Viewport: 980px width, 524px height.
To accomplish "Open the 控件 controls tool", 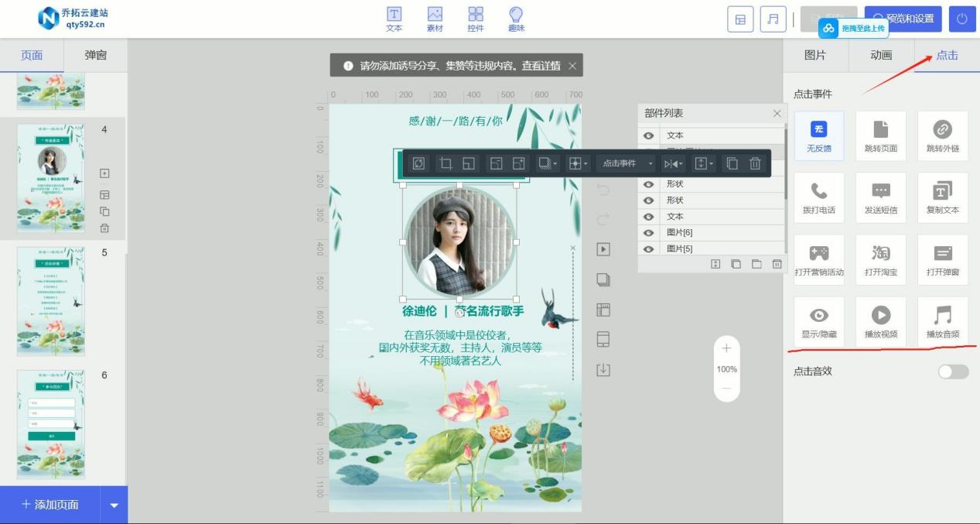I will (476, 19).
